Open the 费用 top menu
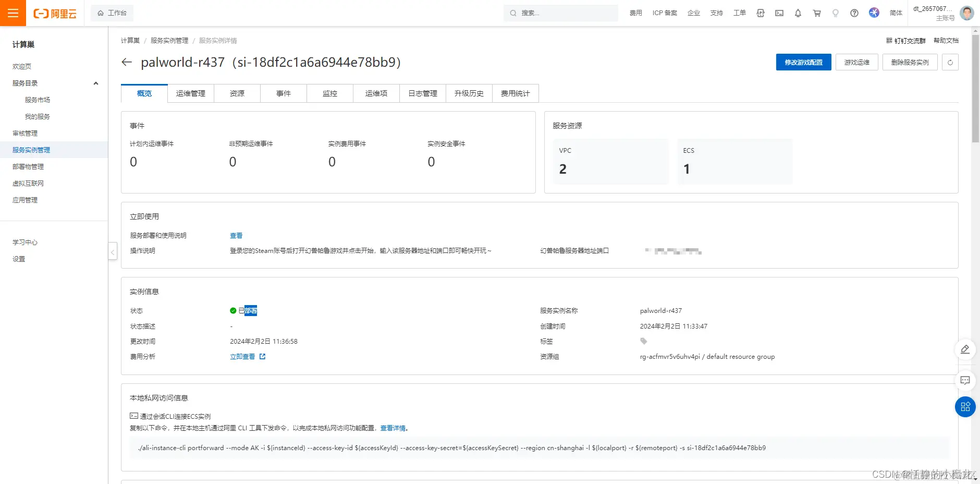 (x=635, y=13)
